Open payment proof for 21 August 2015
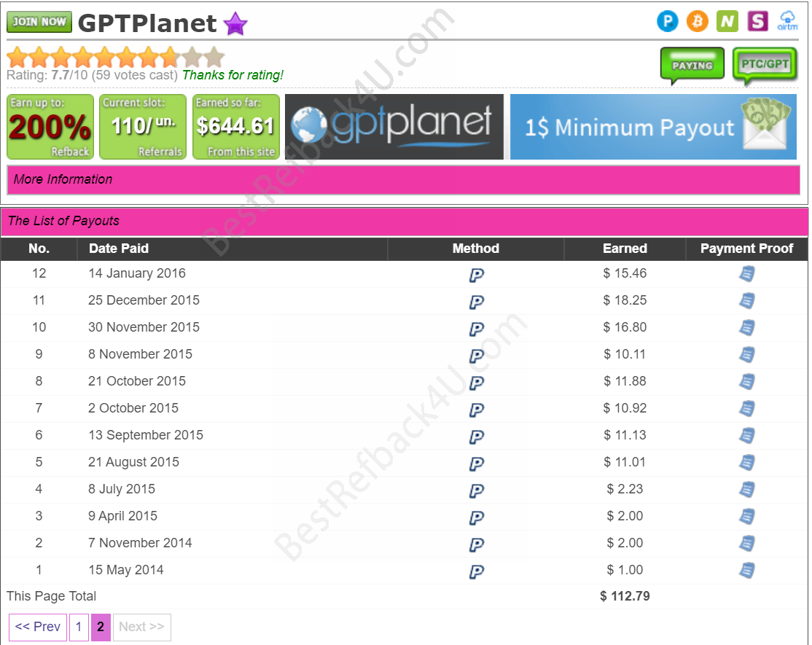The image size is (812, 645). point(746,462)
